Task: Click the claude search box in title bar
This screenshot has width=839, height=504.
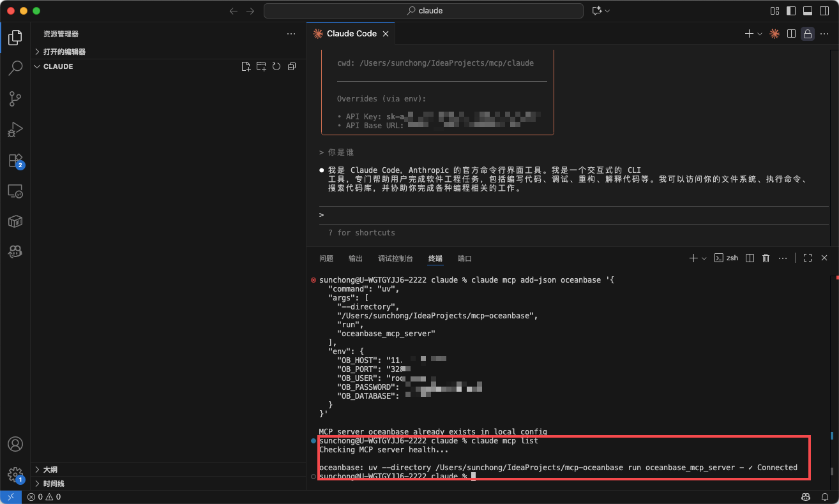Action: 423,11
